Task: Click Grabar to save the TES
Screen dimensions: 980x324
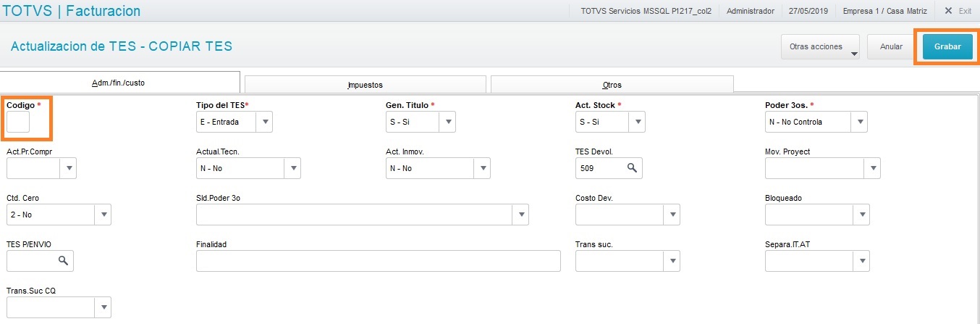Action: pyautogui.click(x=947, y=46)
